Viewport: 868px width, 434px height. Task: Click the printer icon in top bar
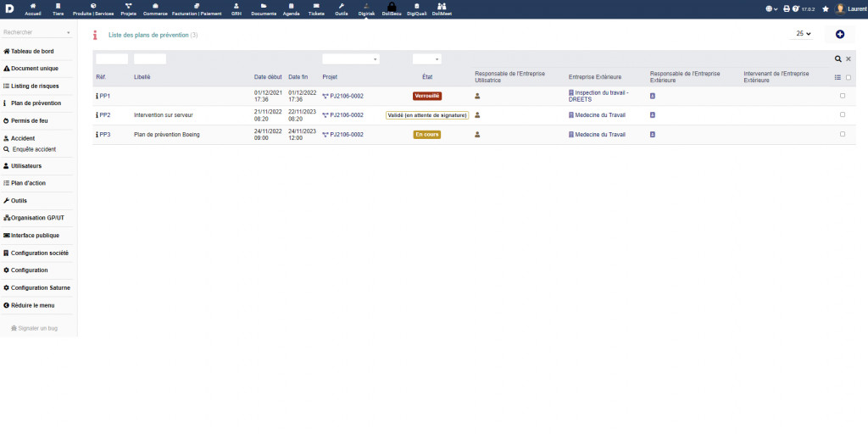click(787, 8)
